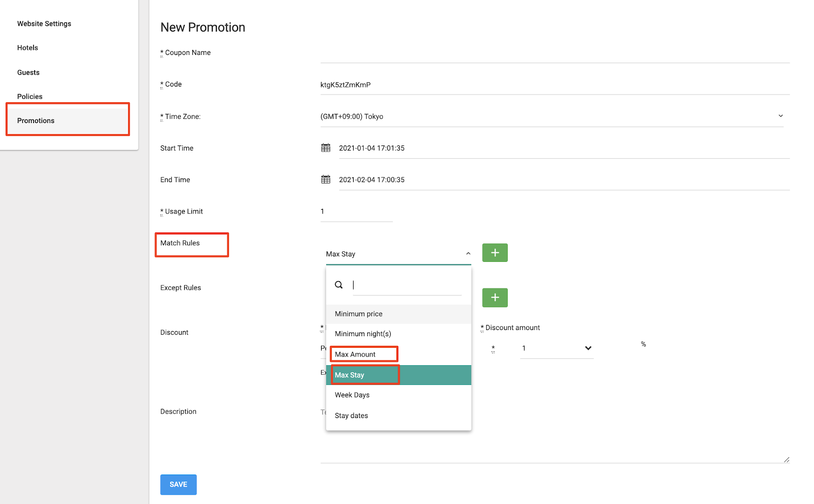Viewport: 814px width, 504px height.
Task: Collapse the Max Stay rule dropdown
Action: pos(468,254)
